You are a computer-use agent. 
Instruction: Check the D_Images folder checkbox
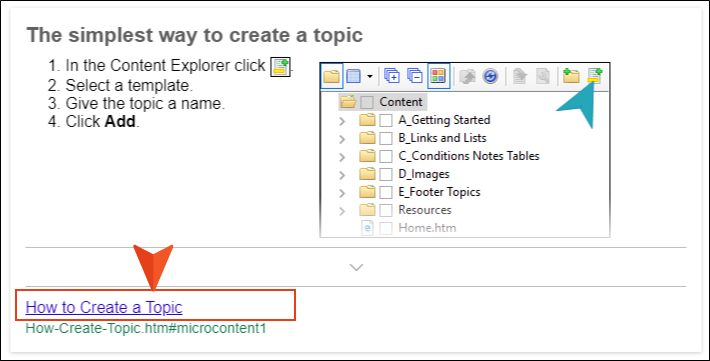click(385, 174)
